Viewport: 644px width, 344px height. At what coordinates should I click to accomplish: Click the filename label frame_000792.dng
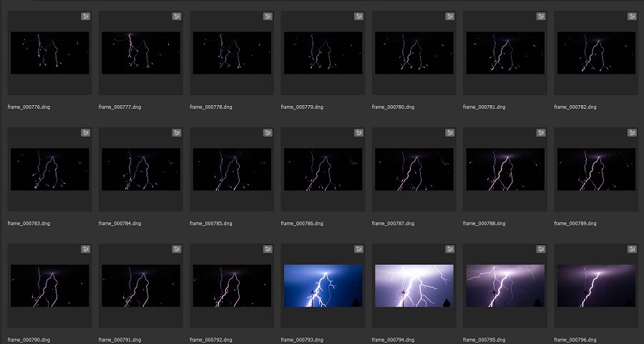click(211, 340)
